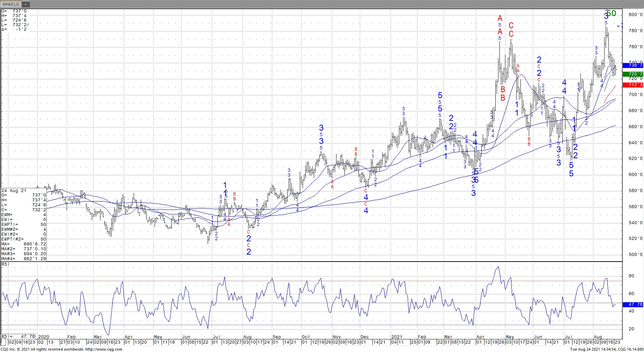Click the H= 737'4 high value at top
The image size is (644, 352).
pyautogui.click(x=14, y=16)
